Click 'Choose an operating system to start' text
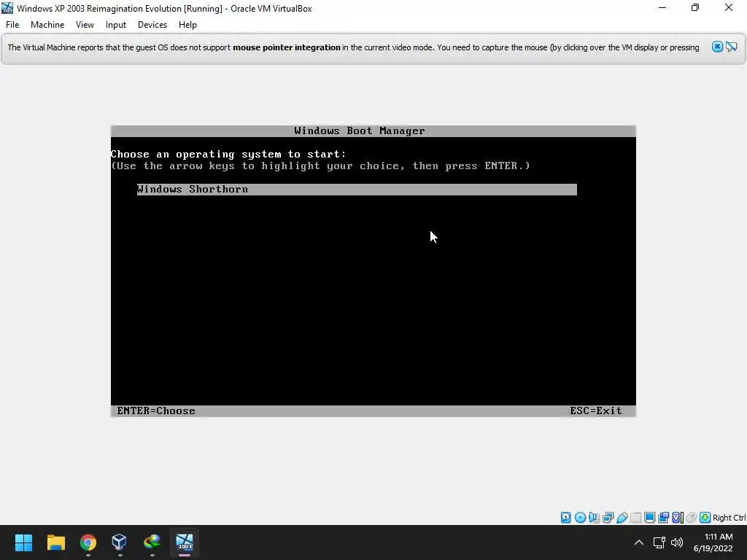 pyautogui.click(x=228, y=155)
